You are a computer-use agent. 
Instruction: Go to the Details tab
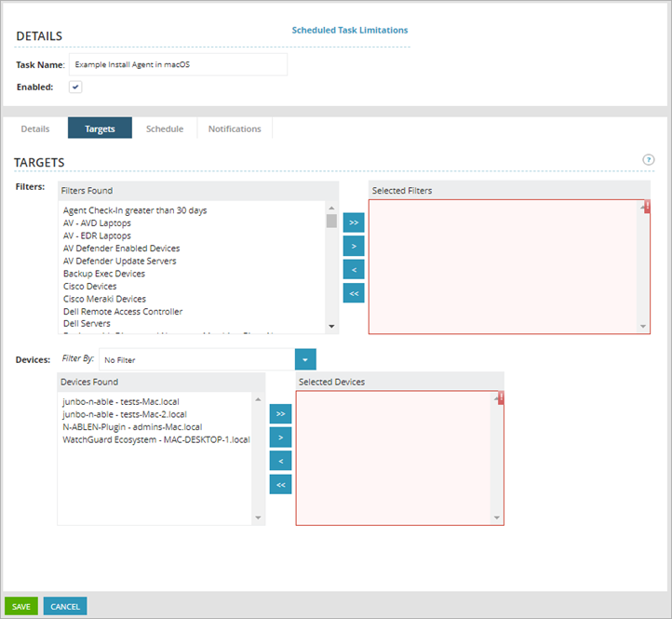35,128
